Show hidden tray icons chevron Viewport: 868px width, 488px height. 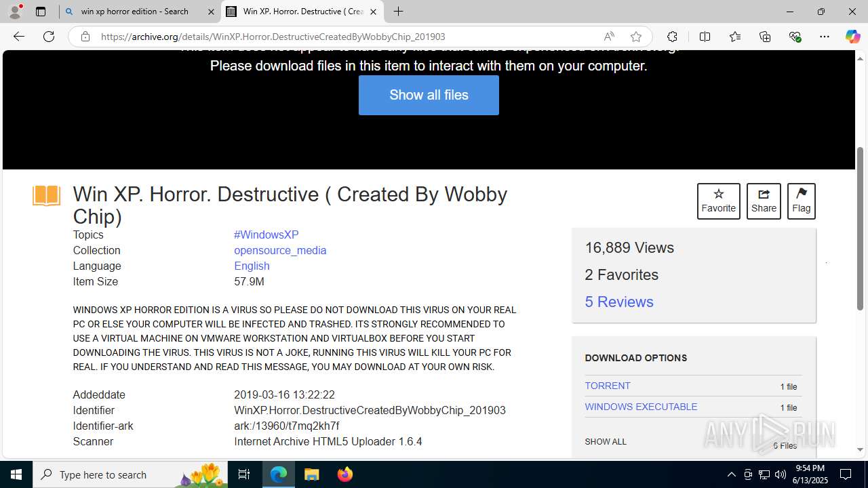pos(731,474)
